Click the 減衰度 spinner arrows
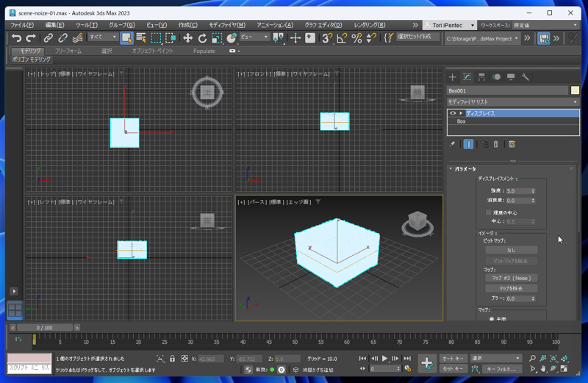This screenshot has height=383, width=588. click(x=533, y=201)
